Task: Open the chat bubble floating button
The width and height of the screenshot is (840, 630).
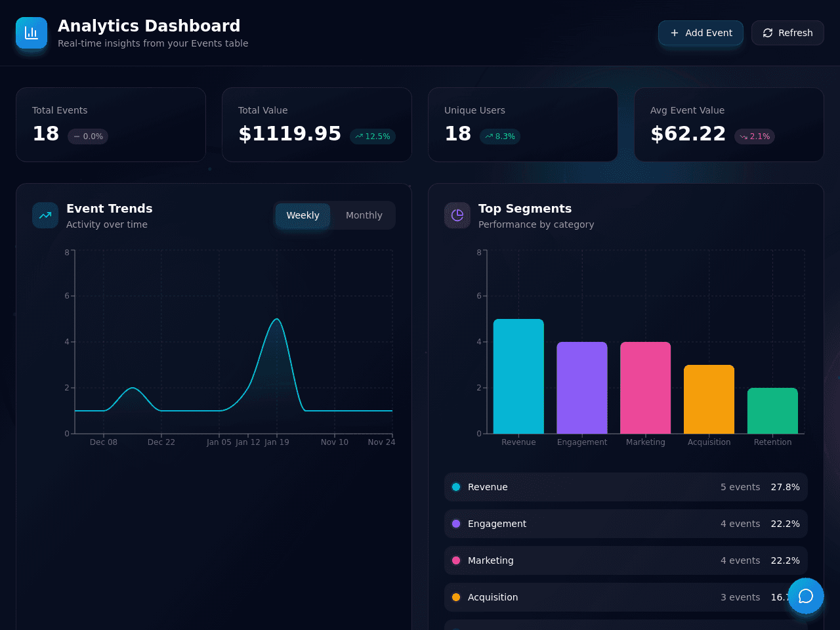Action: point(806,596)
